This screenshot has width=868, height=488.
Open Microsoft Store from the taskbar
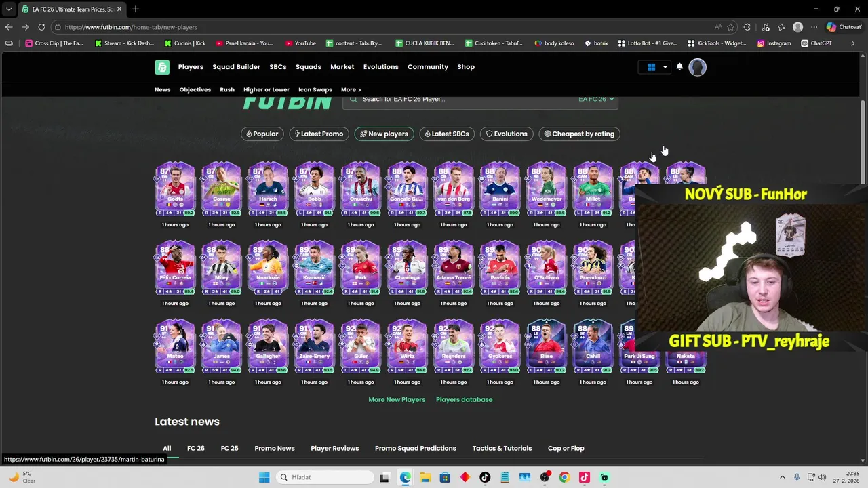coord(445,477)
